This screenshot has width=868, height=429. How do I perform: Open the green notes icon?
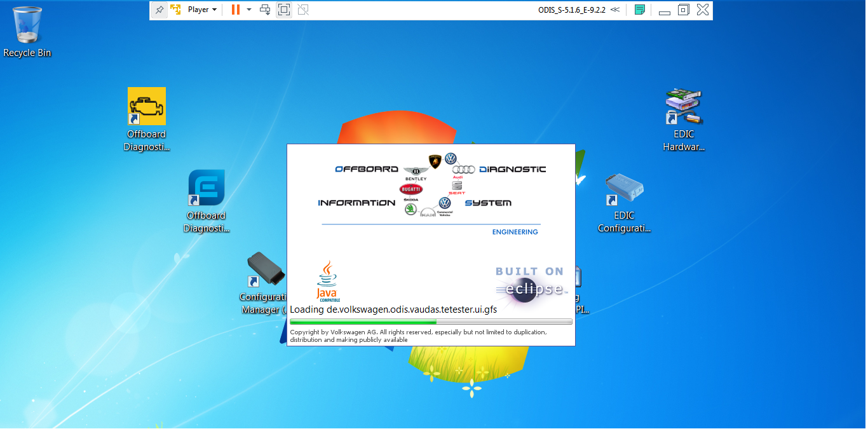click(x=640, y=10)
